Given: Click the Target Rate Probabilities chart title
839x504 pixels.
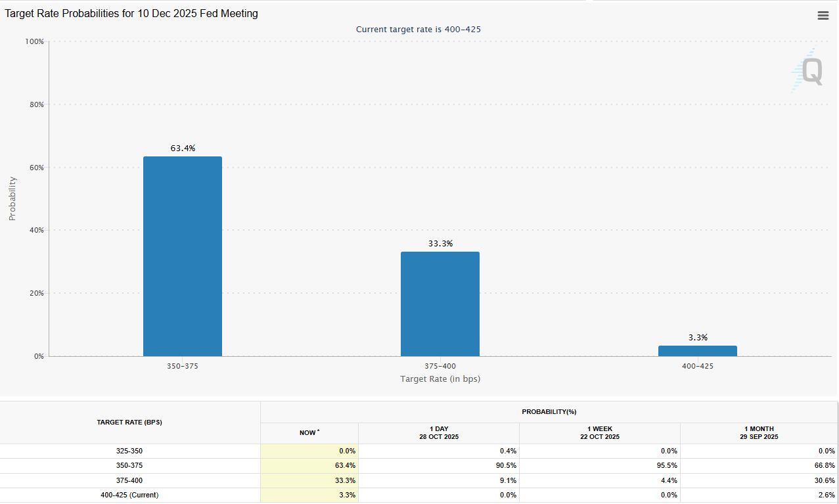Looking at the screenshot, I should [131, 14].
